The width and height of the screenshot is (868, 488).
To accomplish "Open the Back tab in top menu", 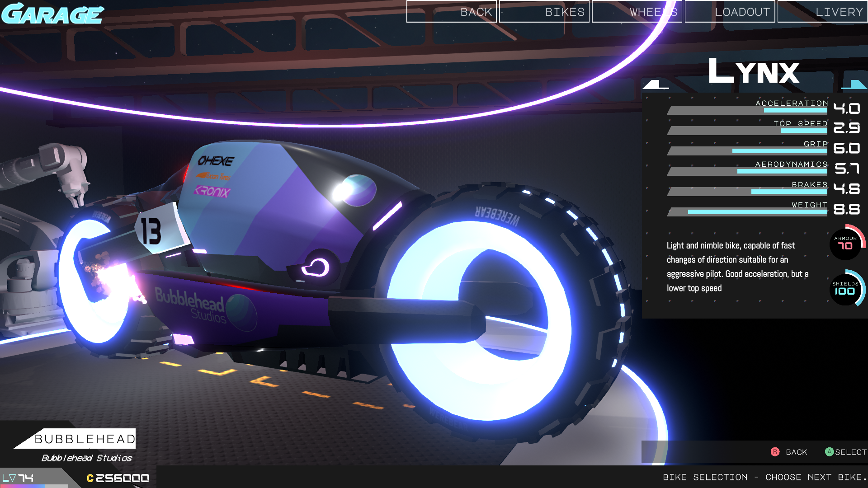I will pyautogui.click(x=452, y=12).
